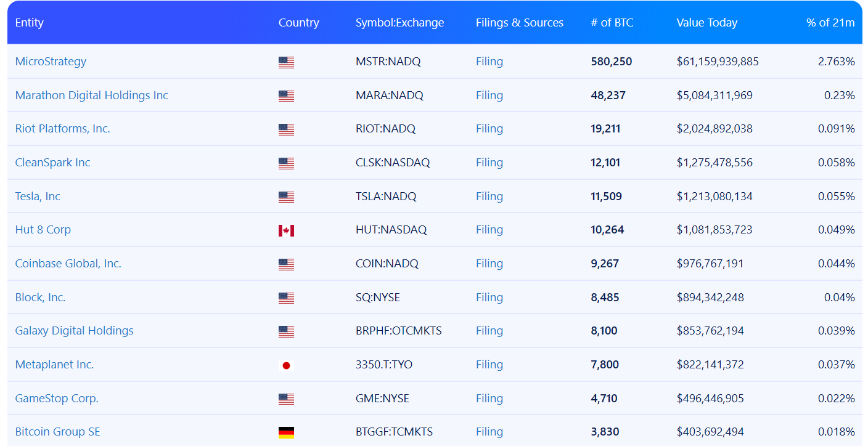Open the Hut 8 Corp link
868x446 pixels.
click(x=43, y=230)
